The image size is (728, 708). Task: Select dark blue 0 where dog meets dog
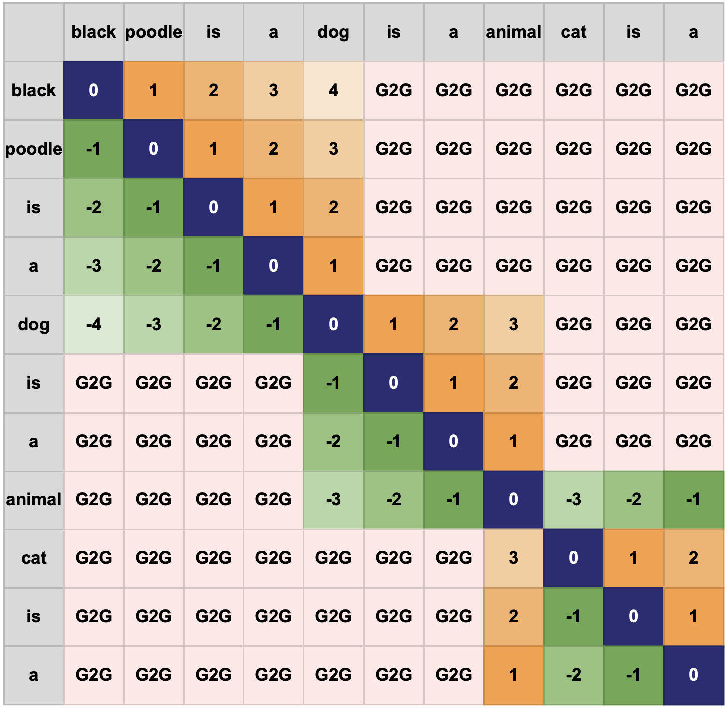click(333, 324)
